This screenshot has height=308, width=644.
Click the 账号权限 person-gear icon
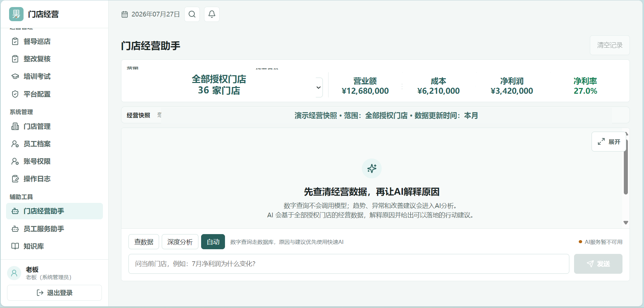15,161
